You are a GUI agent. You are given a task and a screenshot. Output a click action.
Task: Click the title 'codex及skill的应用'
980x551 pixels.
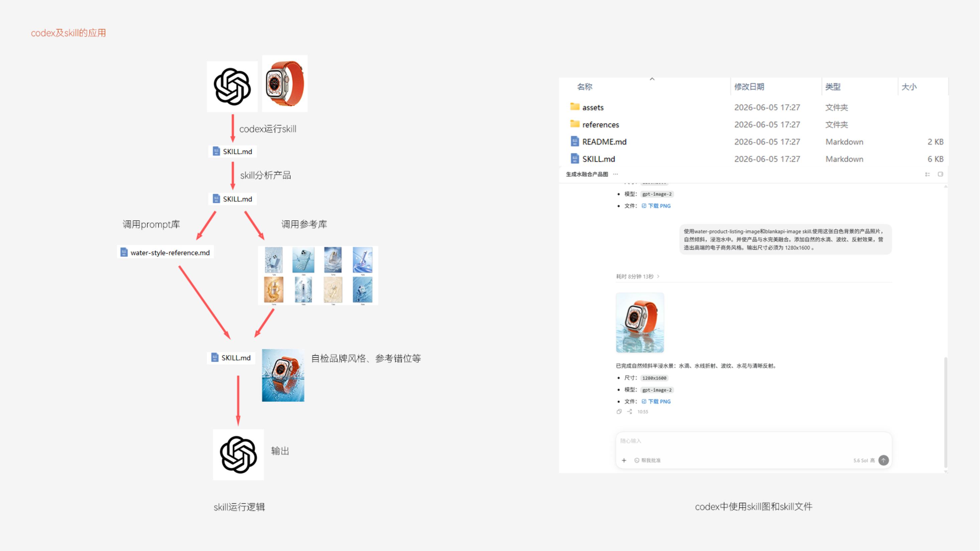pos(68,33)
